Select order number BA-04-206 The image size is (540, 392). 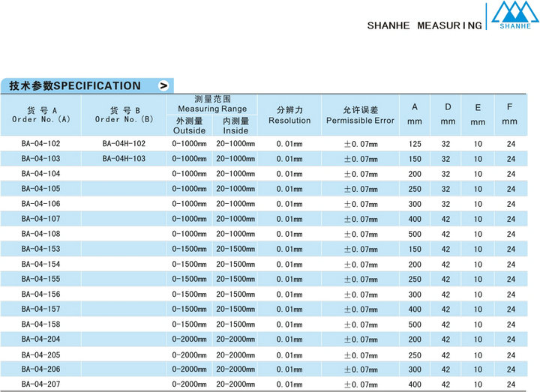(x=40, y=369)
